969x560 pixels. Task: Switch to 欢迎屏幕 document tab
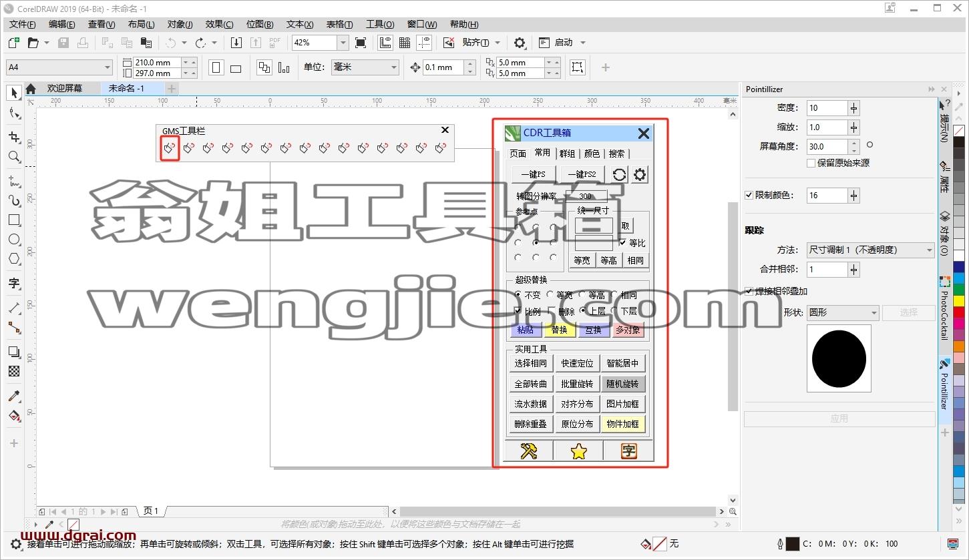(65, 88)
